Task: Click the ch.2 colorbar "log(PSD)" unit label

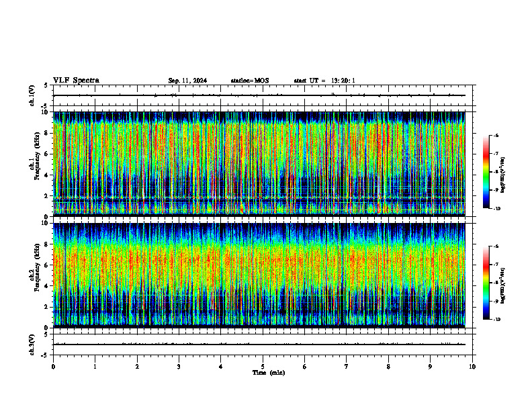Action: point(503,285)
